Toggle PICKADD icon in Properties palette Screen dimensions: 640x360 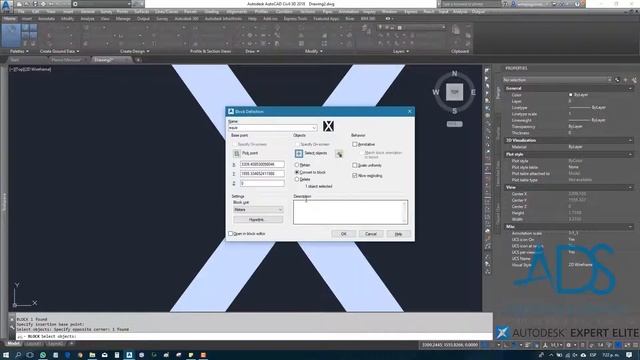617,80
